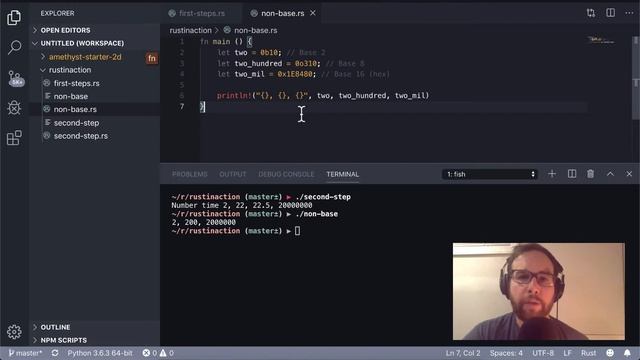Select the Terminal panel tab

[342, 174]
